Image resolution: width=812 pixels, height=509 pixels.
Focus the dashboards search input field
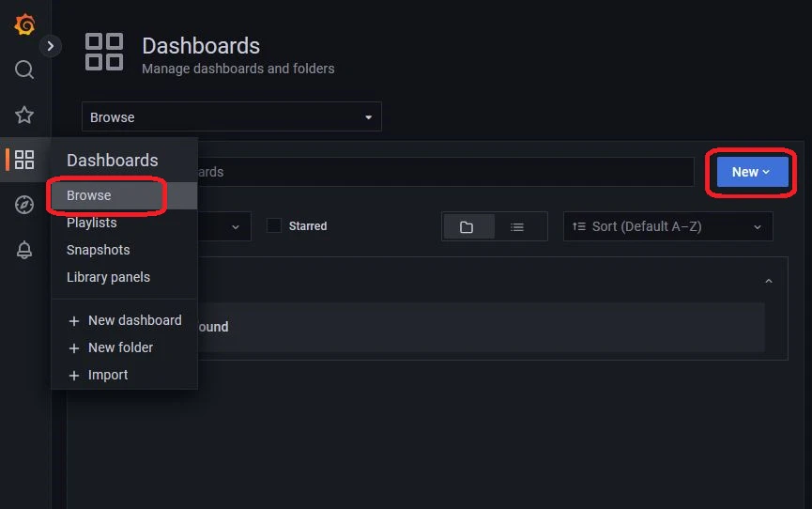click(x=445, y=172)
